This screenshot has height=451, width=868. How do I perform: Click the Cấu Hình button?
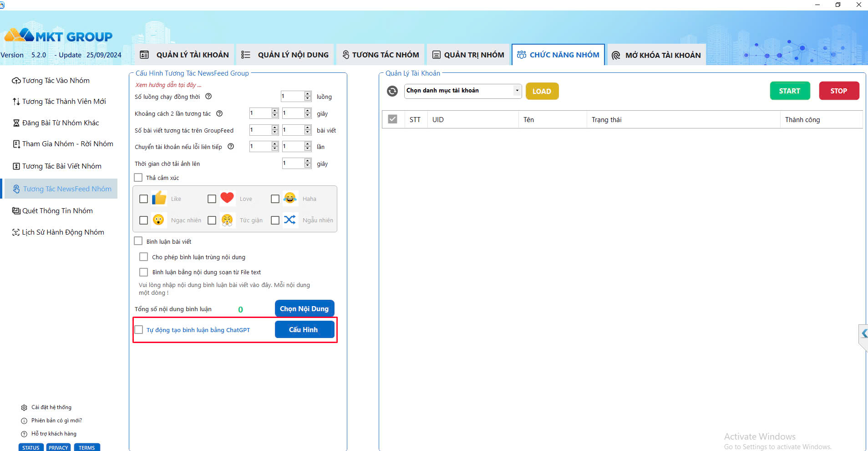(x=305, y=329)
